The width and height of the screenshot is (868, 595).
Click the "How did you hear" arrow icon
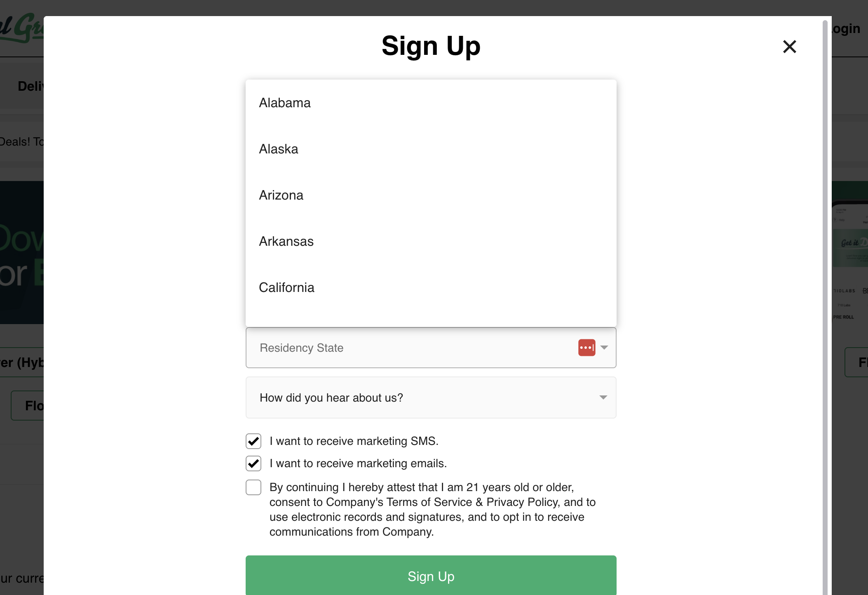tap(603, 397)
